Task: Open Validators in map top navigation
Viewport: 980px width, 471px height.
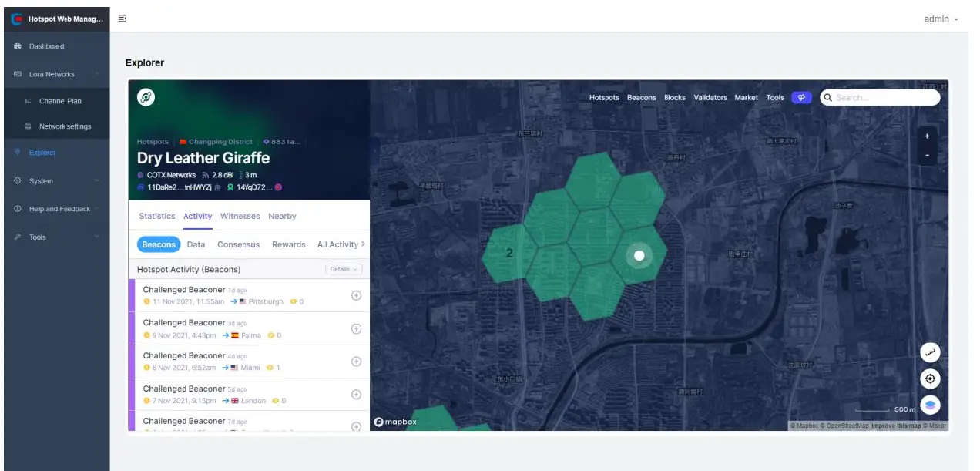Action: (710, 98)
